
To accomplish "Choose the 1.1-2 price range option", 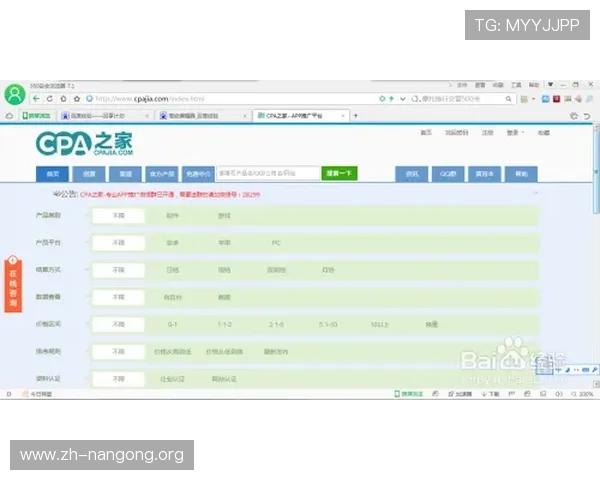I will (x=225, y=325).
